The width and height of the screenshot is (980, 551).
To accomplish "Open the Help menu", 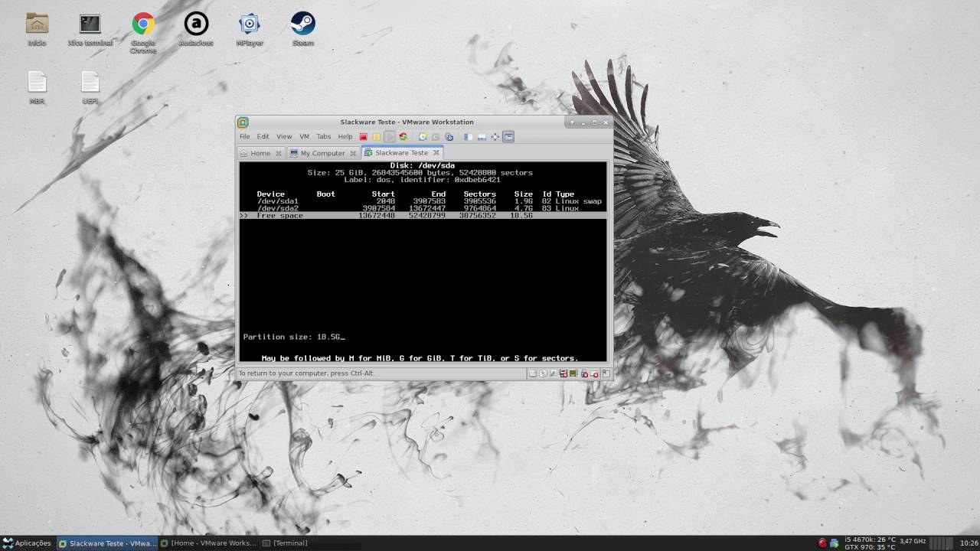I will 345,137.
